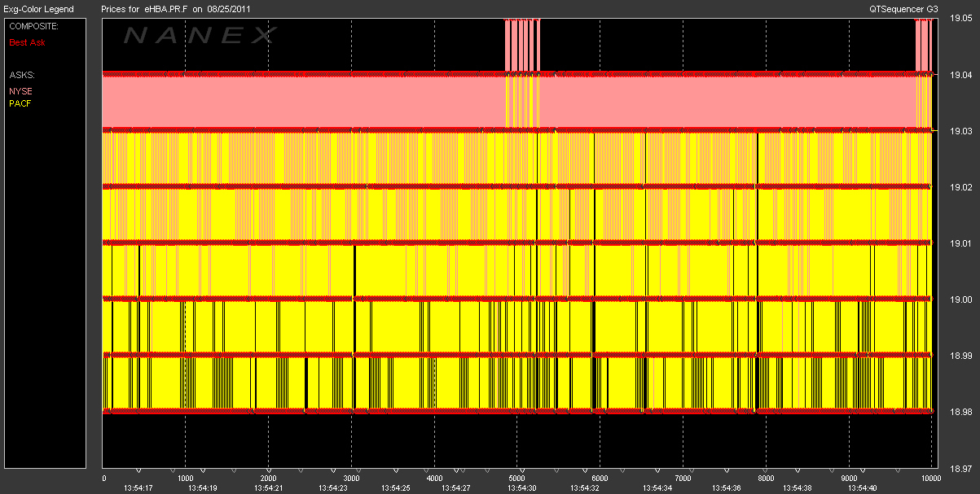Click the 13:54:34 time axis label
Image resolution: width=980 pixels, height=494 pixels.
[x=656, y=488]
